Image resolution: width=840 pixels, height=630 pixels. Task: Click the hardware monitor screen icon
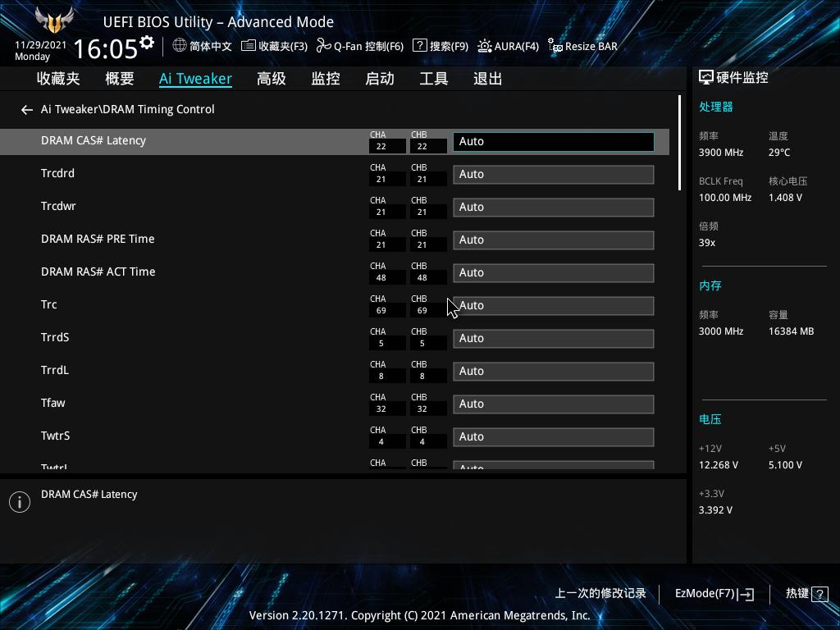(706, 78)
